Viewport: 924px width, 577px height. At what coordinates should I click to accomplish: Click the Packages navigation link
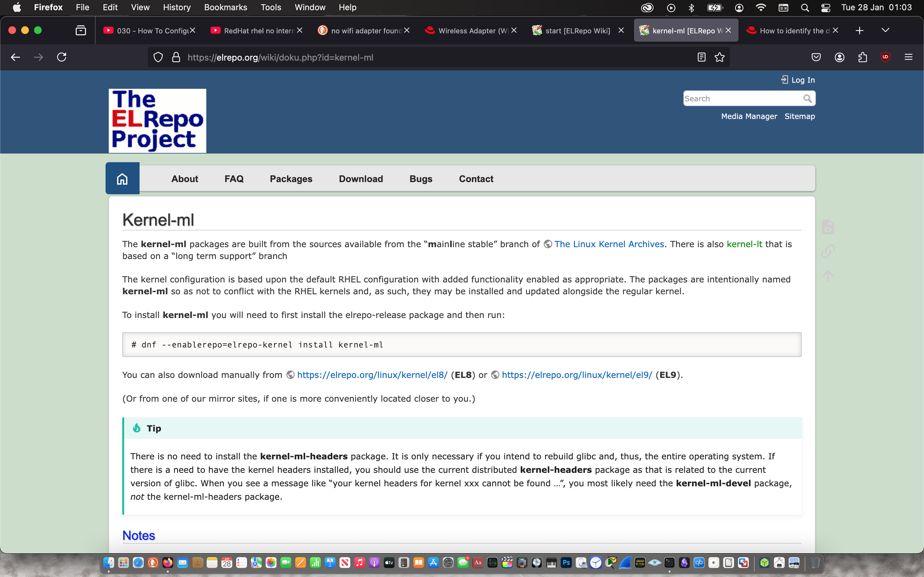pyautogui.click(x=291, y=179)
